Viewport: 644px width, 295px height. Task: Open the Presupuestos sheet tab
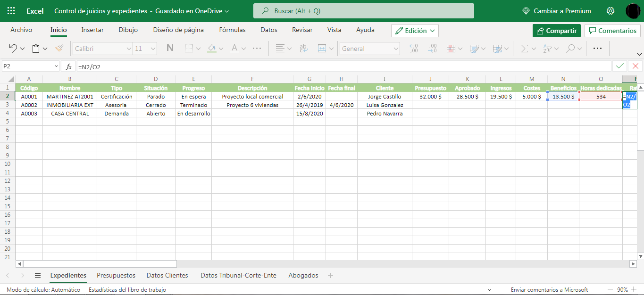116,275
